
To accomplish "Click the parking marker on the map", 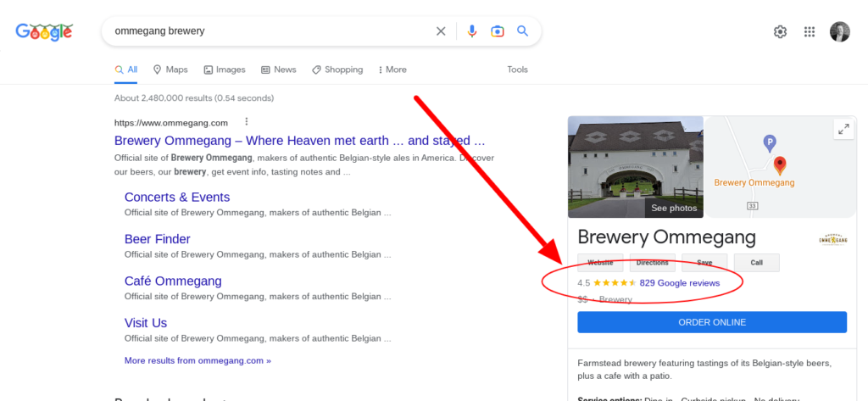I will coord(770,143).
